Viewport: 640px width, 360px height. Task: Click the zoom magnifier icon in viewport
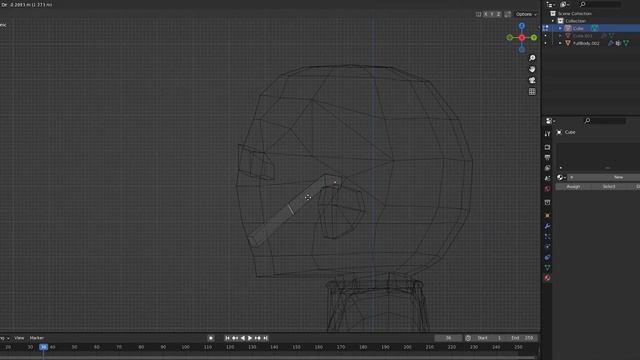pos(532,58)
